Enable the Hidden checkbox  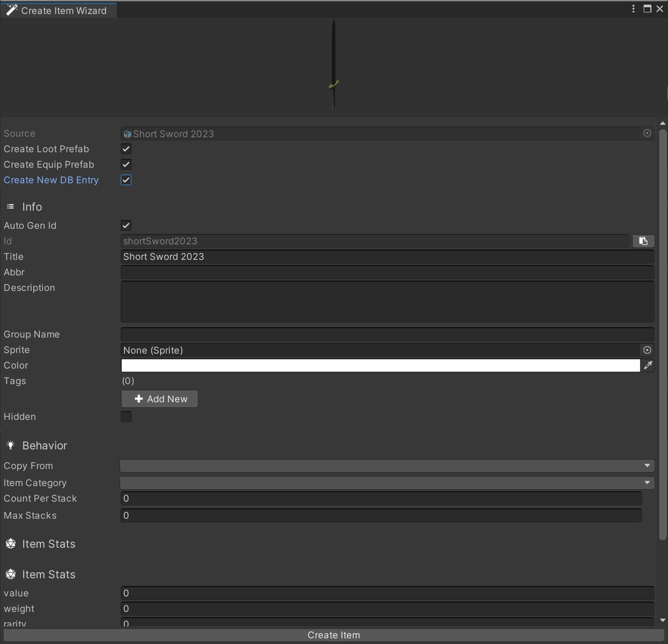tap(126, 417)
